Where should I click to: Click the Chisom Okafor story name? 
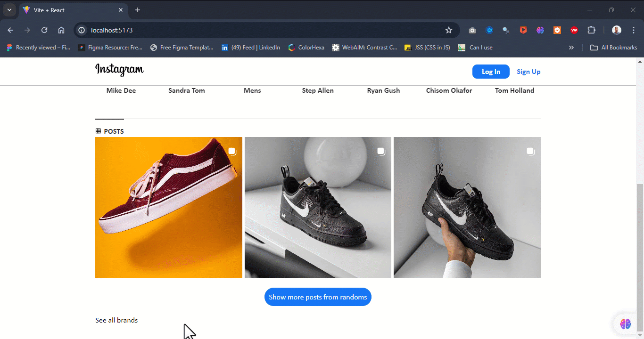[x=449, y=90]
